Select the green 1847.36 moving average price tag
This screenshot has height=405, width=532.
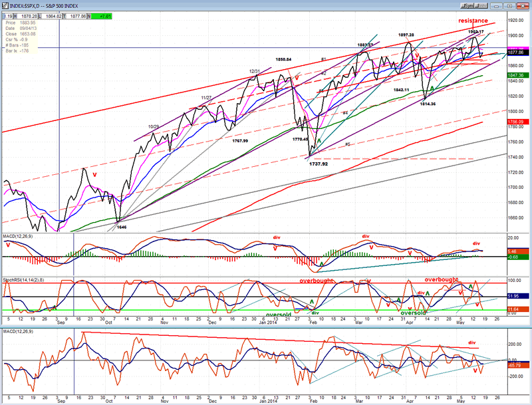click(518, 75)
